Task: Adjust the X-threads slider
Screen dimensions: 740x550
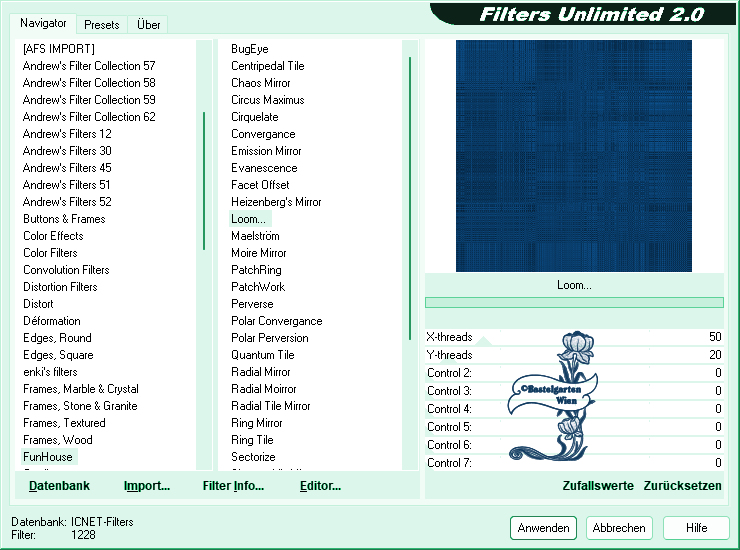Action: coord(574,337)
